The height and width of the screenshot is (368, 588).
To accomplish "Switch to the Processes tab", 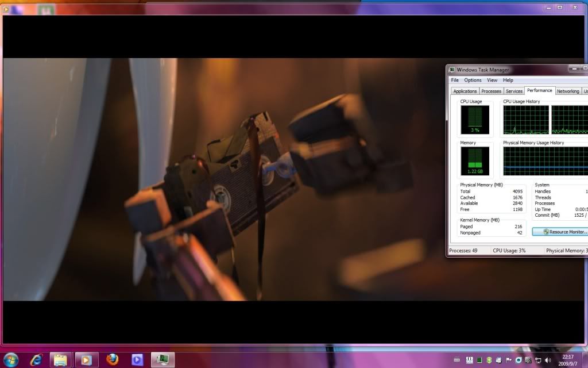I will click(x=491, y=91).
